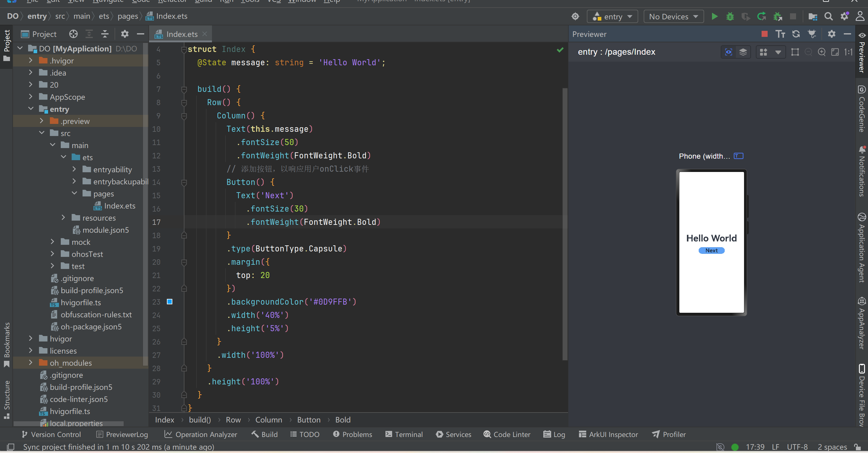Zoom in on the preview
The width and height of the screenshot is (868, 453).
(x=821, y=52)
